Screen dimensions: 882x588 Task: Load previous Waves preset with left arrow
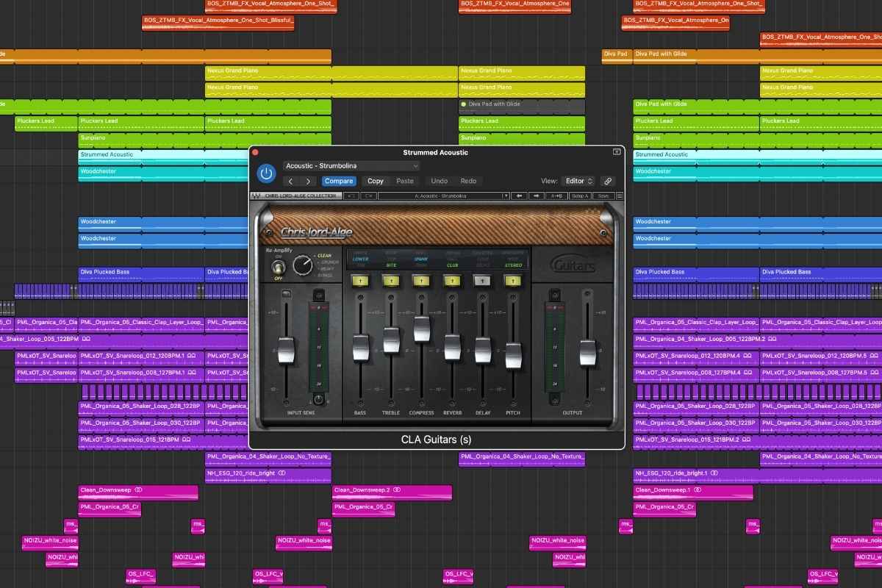pyautogui.click(x=519, y=196)
